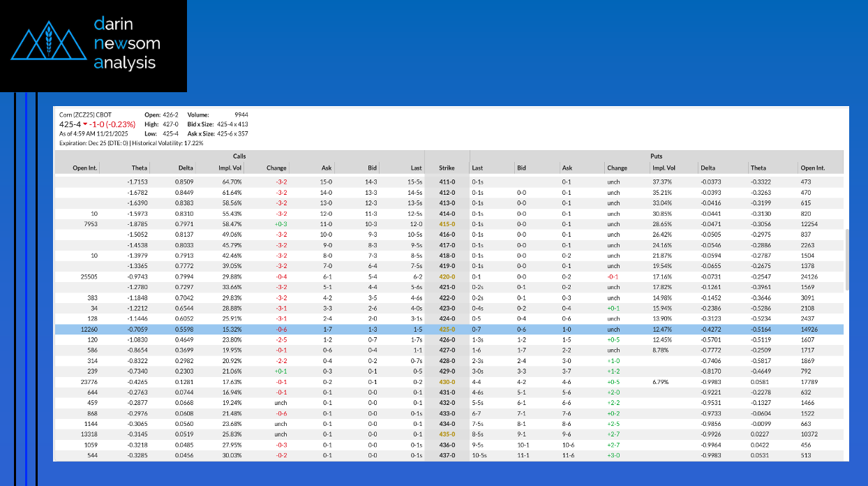The image size is (868, 486).
Task: Click the Strike column header
Action: [x=447, y=168]
